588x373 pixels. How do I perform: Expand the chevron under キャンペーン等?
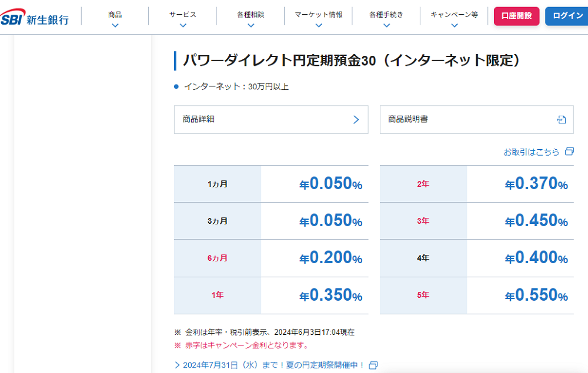[x=455, y=25]
